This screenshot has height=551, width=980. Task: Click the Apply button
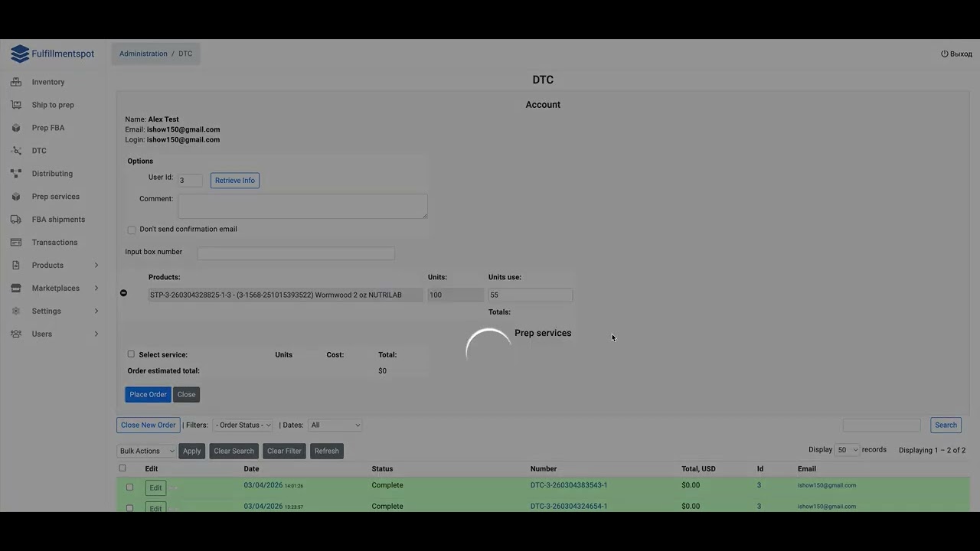pyautogui.click(x=191, y=452)
